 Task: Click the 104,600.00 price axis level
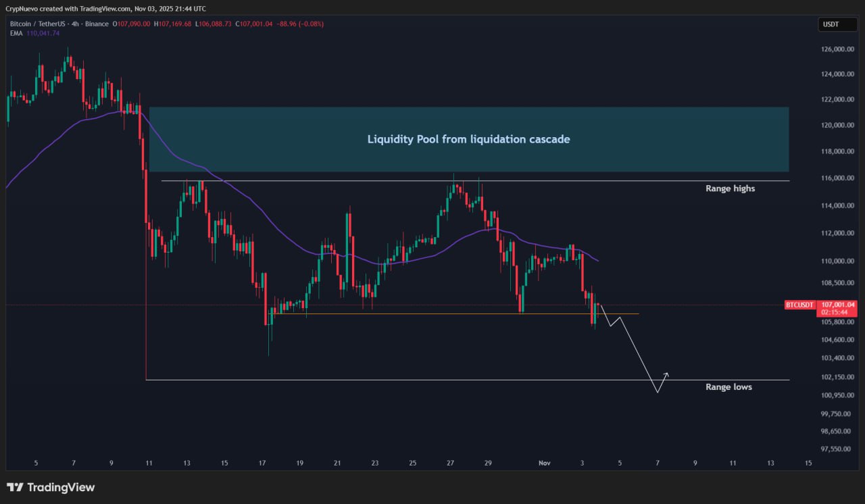click(x=837, y=340)
